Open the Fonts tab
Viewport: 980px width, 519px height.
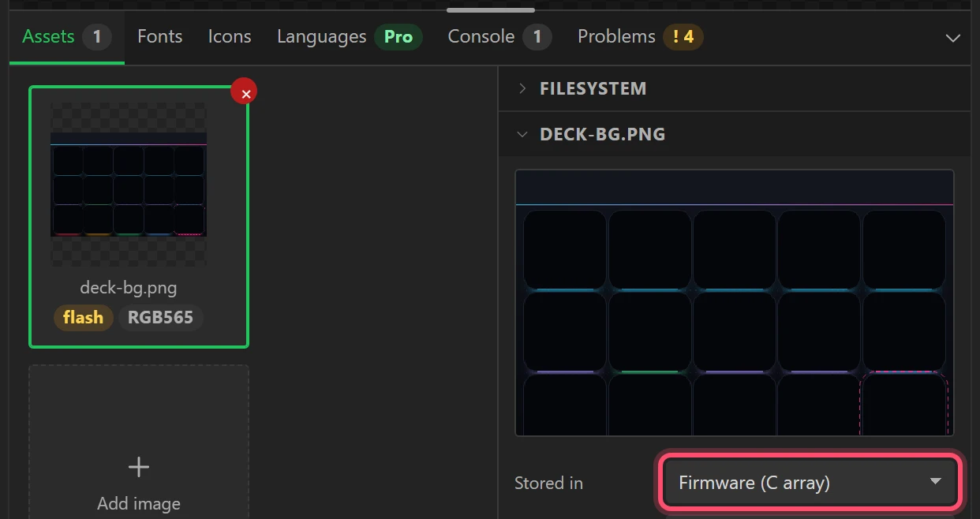point(159,37)
